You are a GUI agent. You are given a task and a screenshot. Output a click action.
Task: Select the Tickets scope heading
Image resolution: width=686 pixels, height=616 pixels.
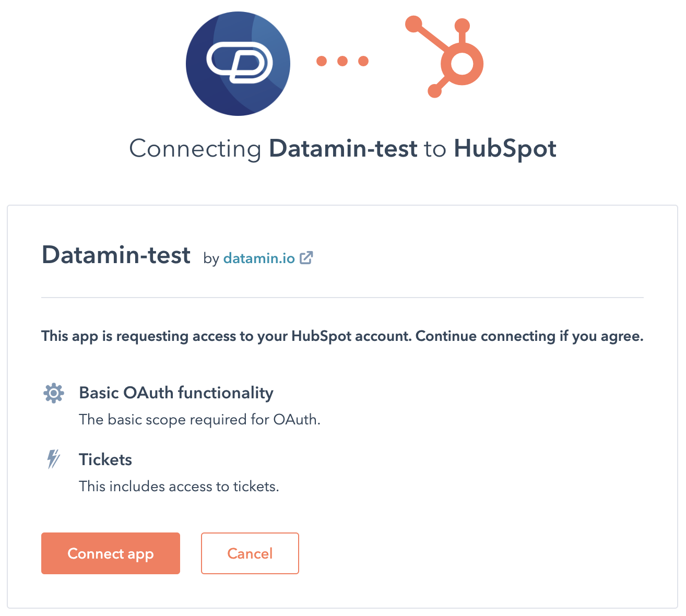pos(105,459)
